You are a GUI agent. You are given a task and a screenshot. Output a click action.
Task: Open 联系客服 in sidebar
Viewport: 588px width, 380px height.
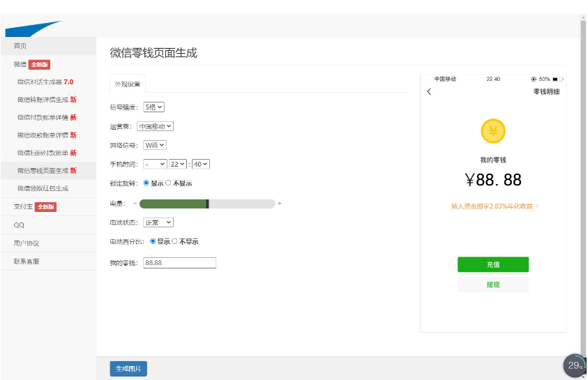(x=48, y=261)
